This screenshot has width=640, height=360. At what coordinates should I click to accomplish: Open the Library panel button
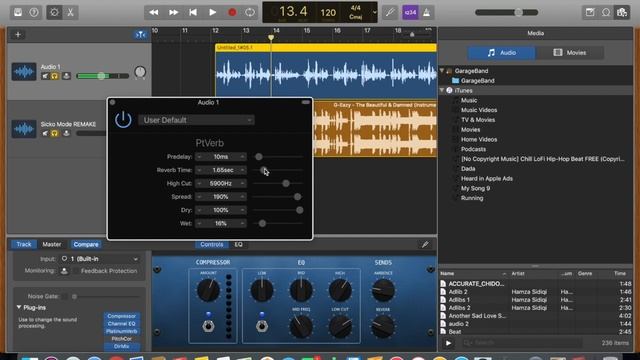click(x=18, y=12)
